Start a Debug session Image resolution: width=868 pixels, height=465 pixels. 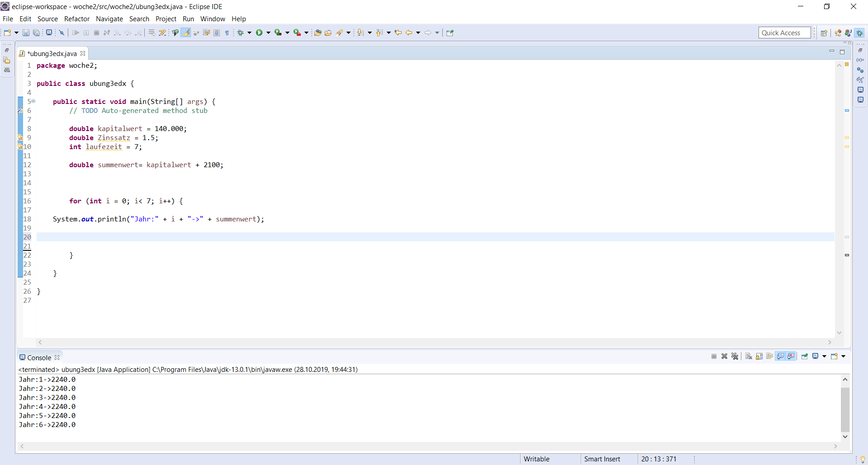coord(239,32)
